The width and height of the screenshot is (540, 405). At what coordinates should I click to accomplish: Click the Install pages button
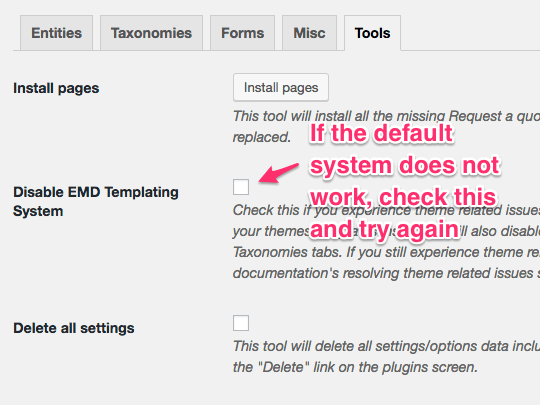point(281,87)
